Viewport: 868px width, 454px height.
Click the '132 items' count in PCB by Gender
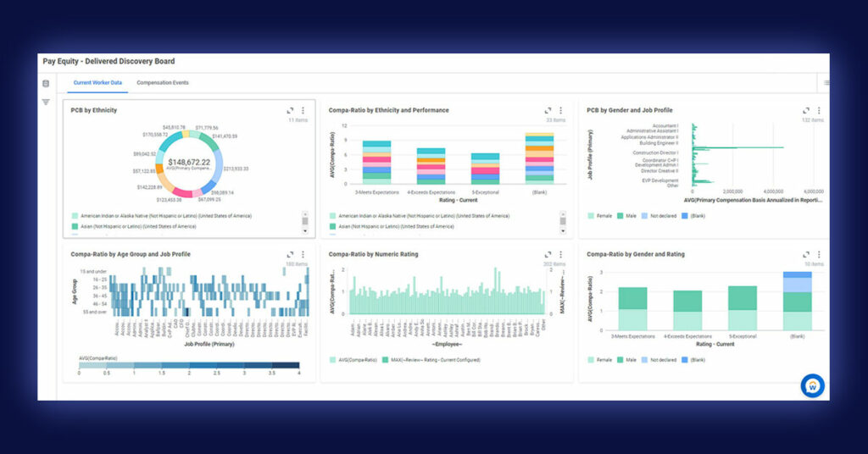813,120
